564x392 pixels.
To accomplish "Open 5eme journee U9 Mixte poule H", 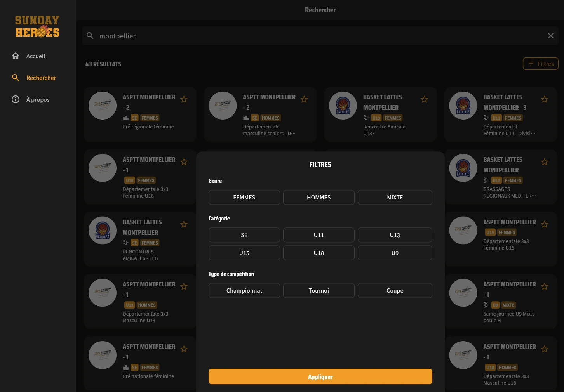I will coord(509,317).
